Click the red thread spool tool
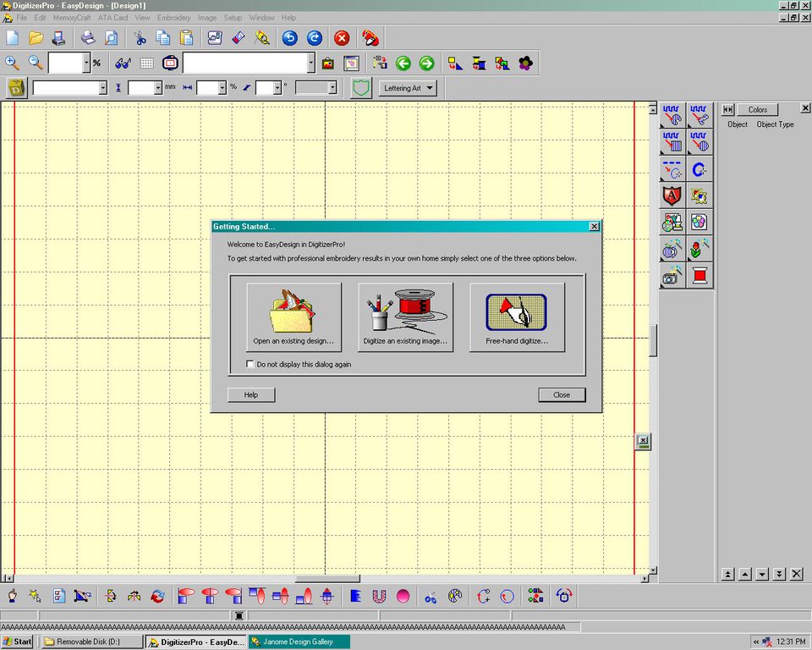812x650 pixels. click(x=700, y=275)
